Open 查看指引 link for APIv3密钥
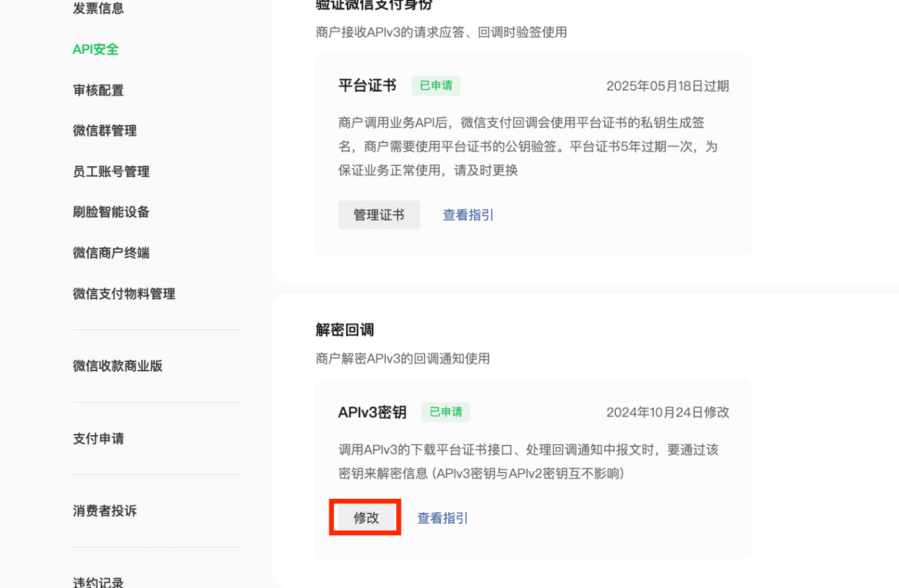The width and height of the screenshot is (899, 588). (x=442, y=518)
